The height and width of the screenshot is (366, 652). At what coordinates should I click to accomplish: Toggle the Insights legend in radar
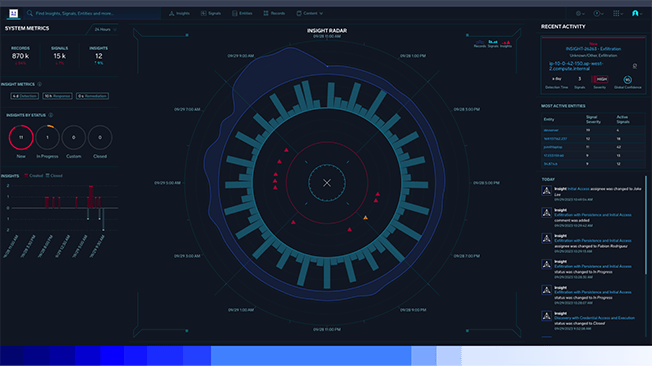pos(506,44)
